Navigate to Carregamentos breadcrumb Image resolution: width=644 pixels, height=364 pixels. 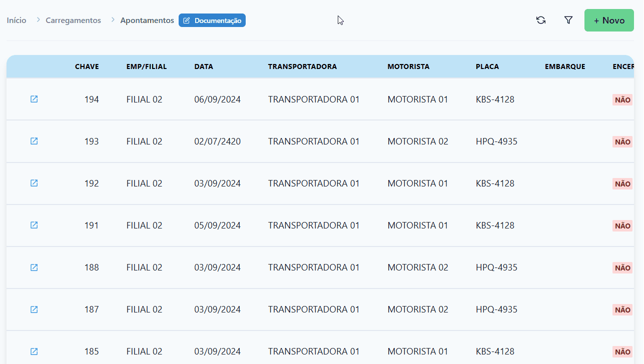73,20
